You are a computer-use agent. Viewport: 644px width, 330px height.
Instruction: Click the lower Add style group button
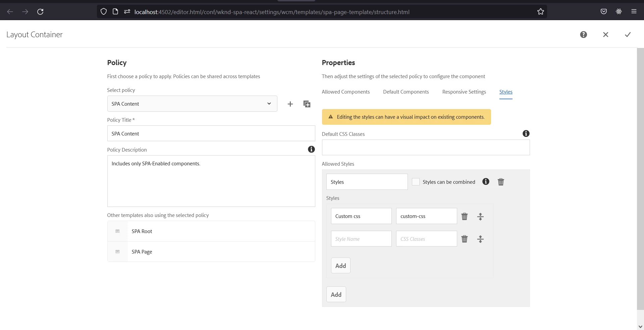[336, 294]
